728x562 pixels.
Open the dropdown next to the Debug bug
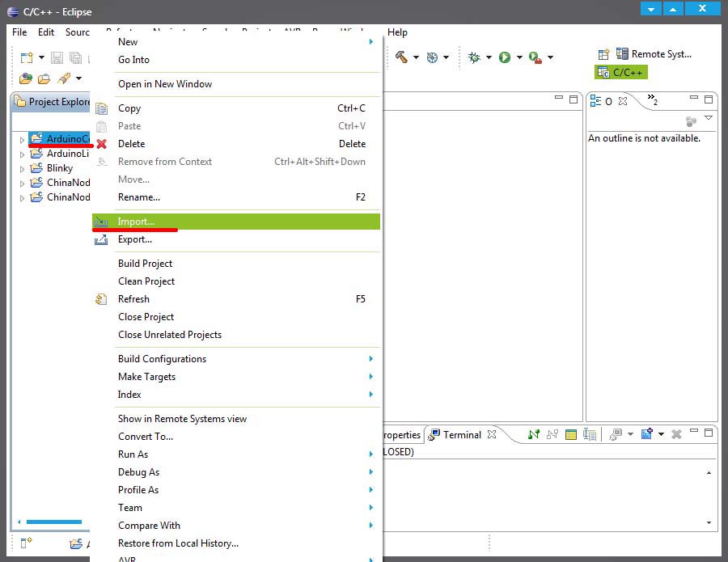(489, 57)
